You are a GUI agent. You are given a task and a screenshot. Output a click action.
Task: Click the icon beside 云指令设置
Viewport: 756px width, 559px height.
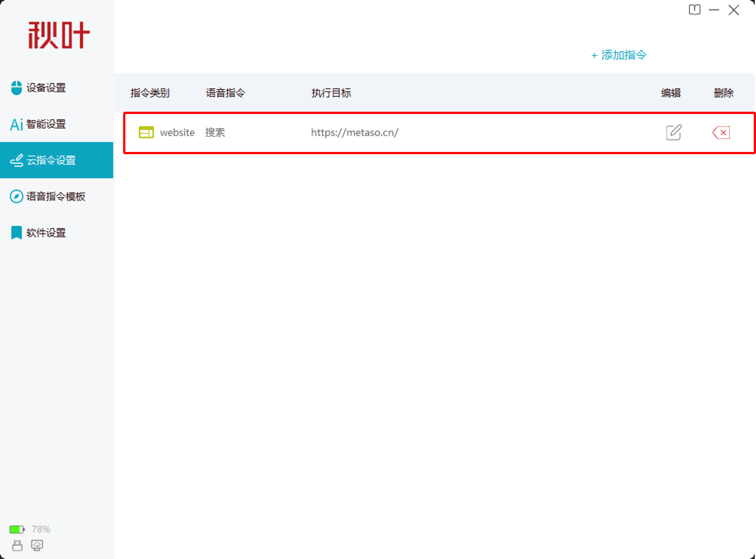(x=16, y=160)
